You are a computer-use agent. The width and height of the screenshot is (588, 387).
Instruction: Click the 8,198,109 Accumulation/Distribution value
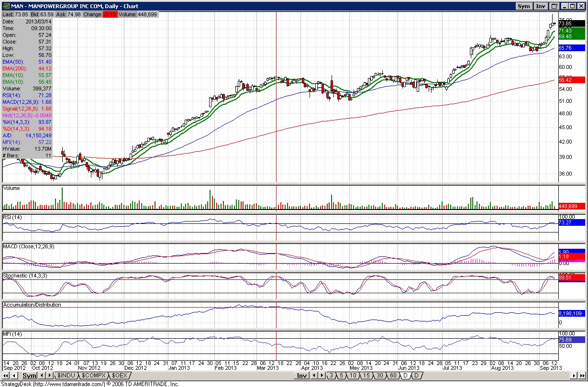[x=572, y=314]
